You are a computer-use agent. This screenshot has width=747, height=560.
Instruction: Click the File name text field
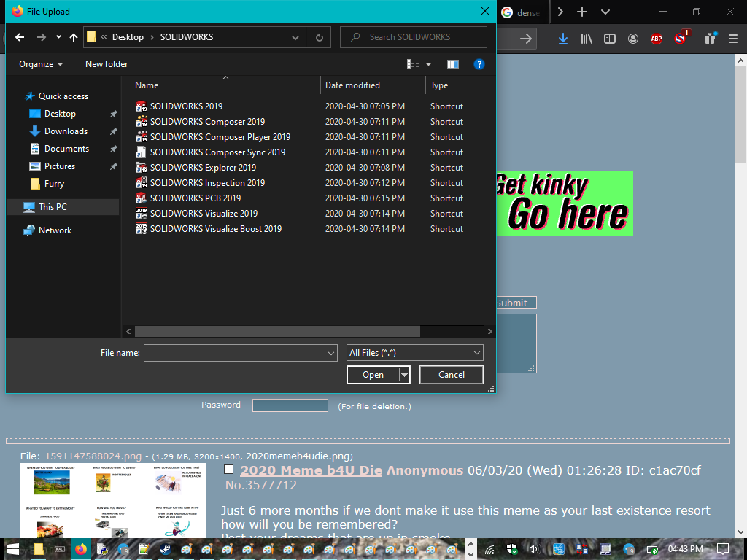point(236,353)
